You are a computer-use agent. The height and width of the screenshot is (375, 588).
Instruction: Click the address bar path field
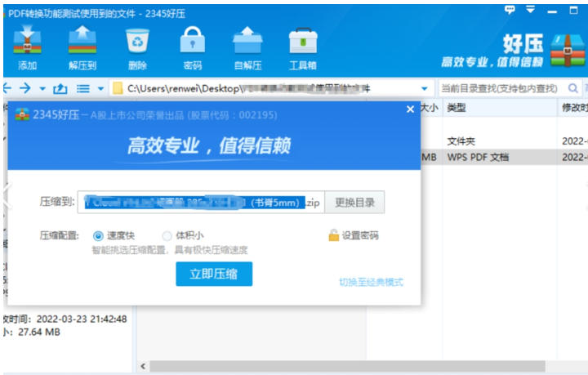(272, 88)
